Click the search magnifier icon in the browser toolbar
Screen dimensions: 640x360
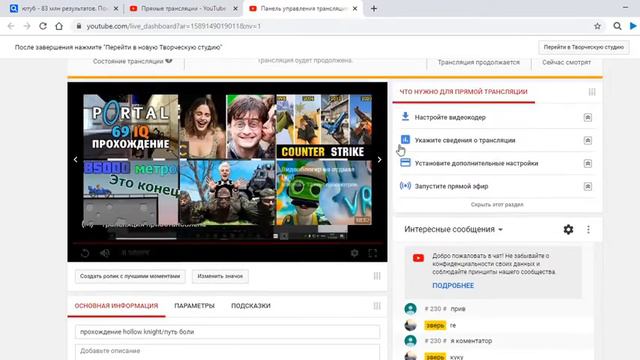(x=617, y=26)
